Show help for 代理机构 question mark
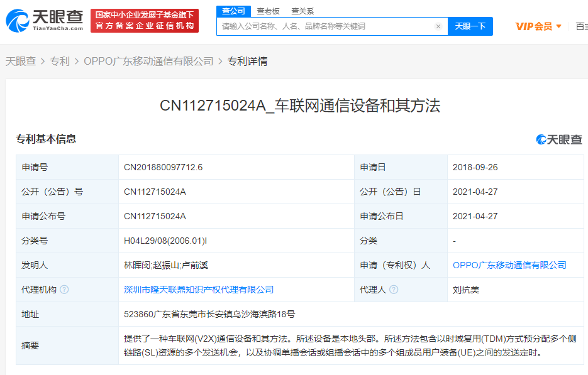 (x=65, y=290)
